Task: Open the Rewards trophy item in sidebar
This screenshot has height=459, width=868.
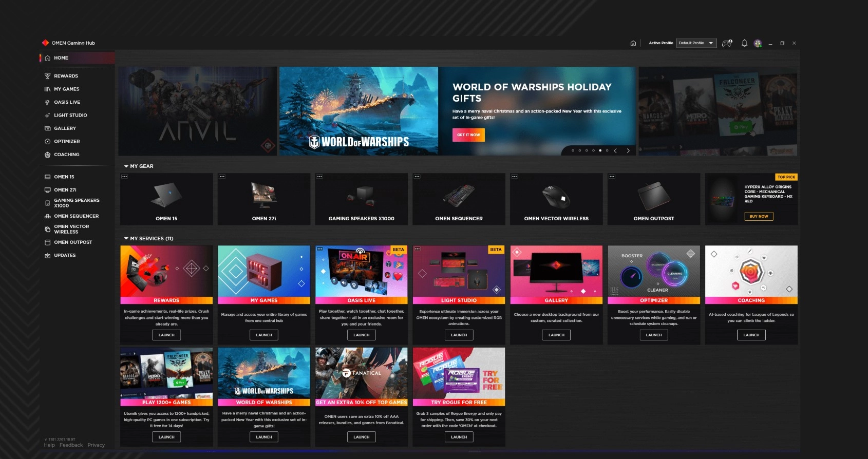Action: tap(66, 76)
